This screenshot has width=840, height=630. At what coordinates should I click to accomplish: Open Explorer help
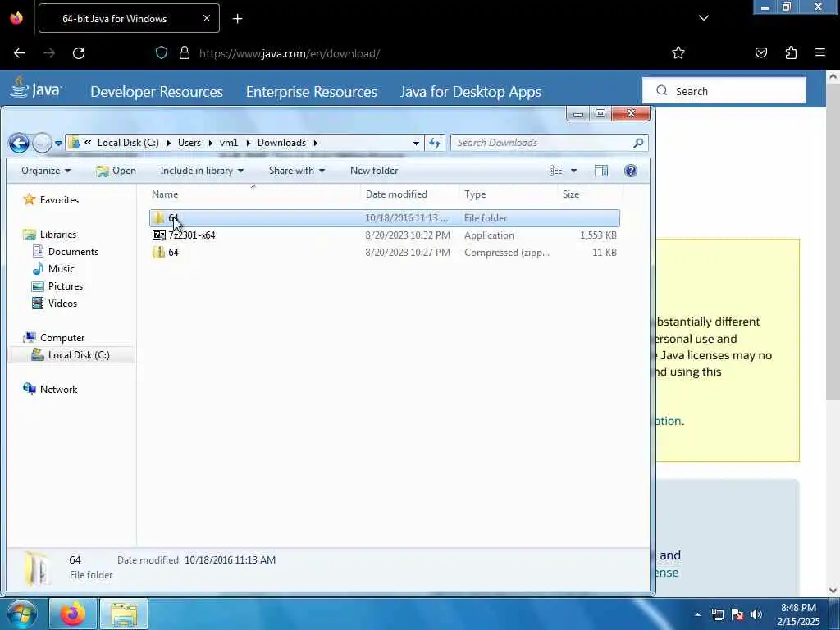coord(631,171)
